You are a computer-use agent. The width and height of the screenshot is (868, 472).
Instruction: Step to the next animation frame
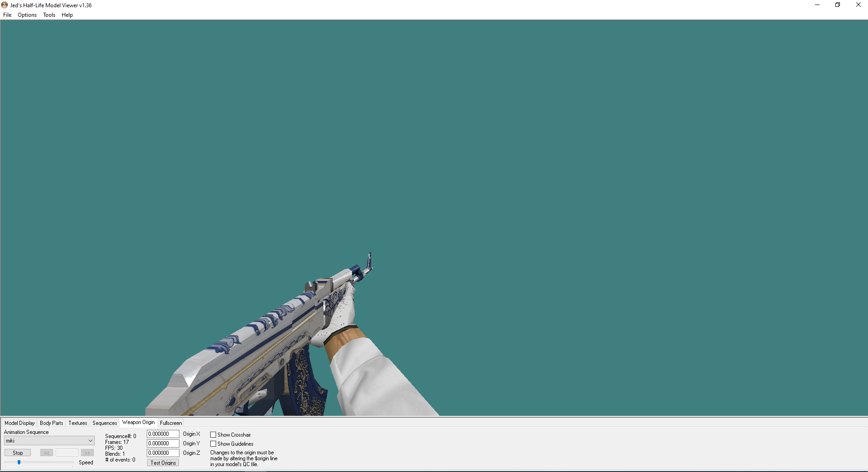pos(87,453)
